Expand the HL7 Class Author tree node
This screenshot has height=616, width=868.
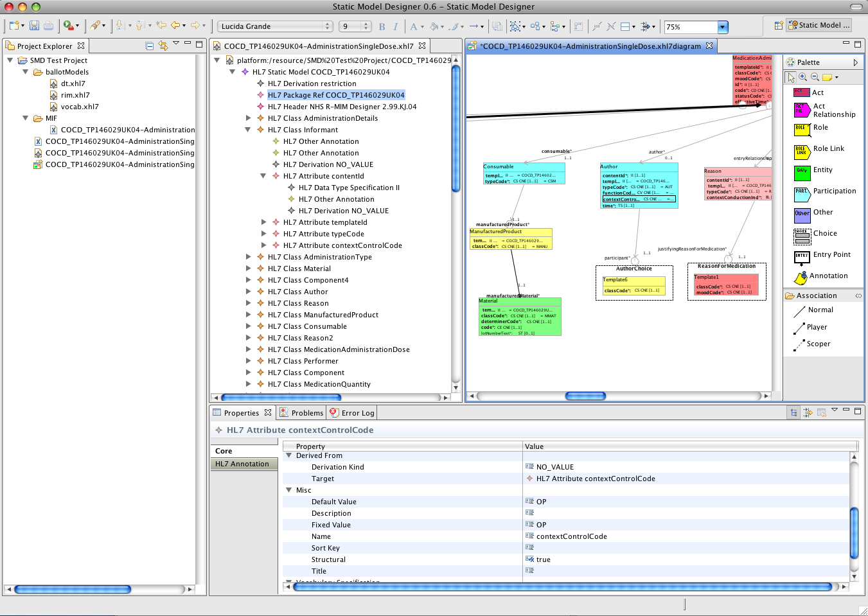point(249,292)
